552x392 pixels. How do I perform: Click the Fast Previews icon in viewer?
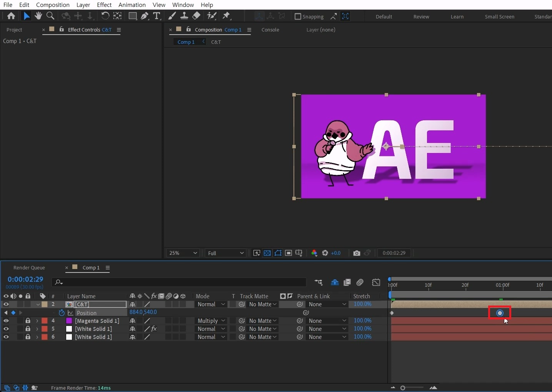point(257,253)
